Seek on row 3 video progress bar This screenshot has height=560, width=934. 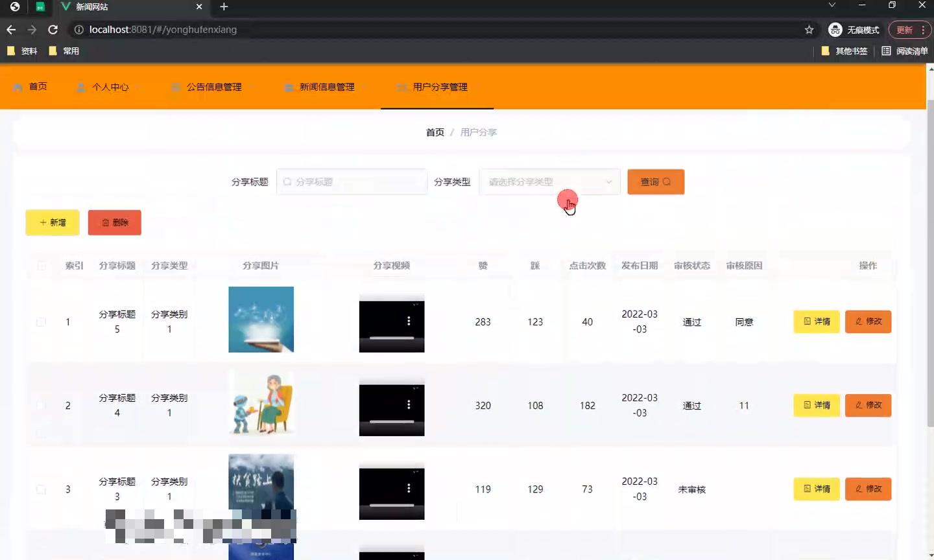[x=392, y=505]
